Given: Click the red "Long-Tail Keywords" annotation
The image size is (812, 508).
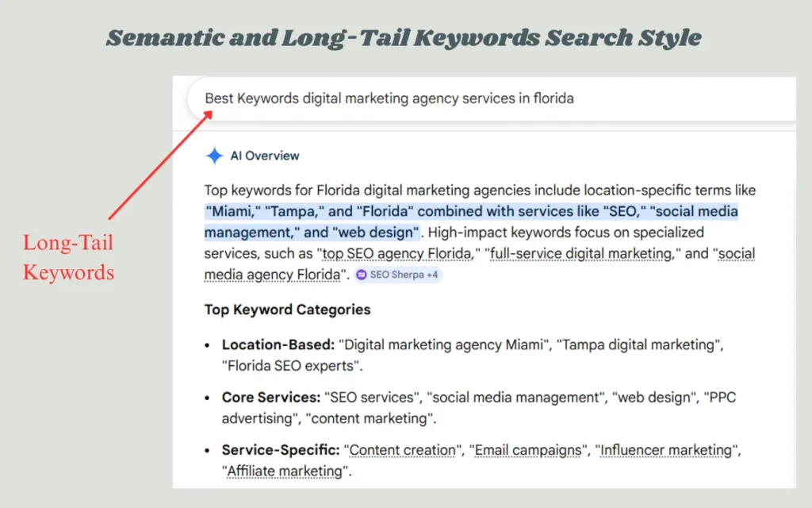Looking at the screenshot, I should (x=68, y=257).
